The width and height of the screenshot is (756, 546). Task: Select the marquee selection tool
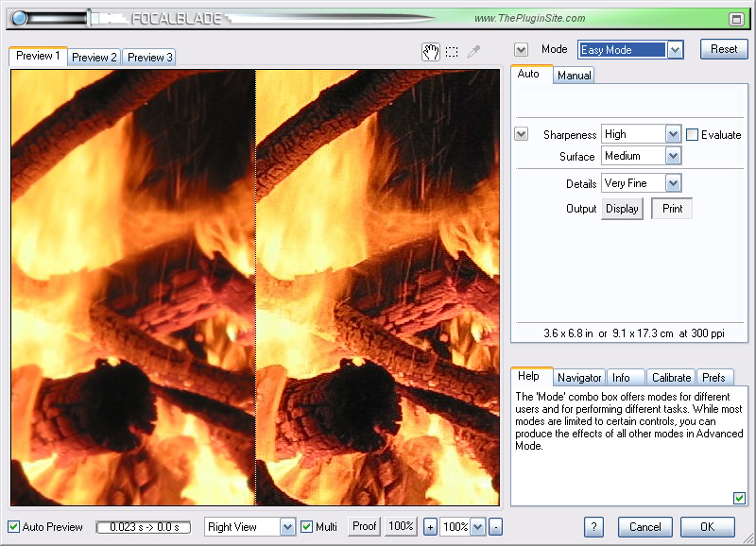click(452, 52)
